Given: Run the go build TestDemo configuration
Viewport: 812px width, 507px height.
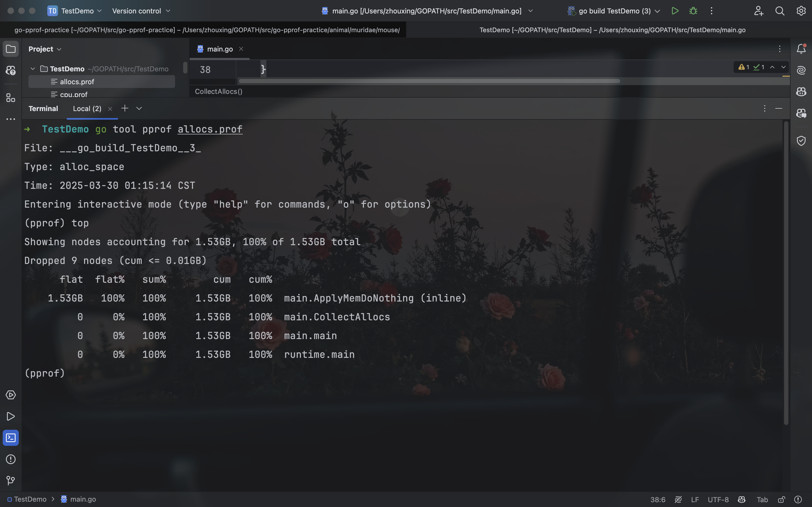Looking at the screenshot, I should click(x=675, y=11).
